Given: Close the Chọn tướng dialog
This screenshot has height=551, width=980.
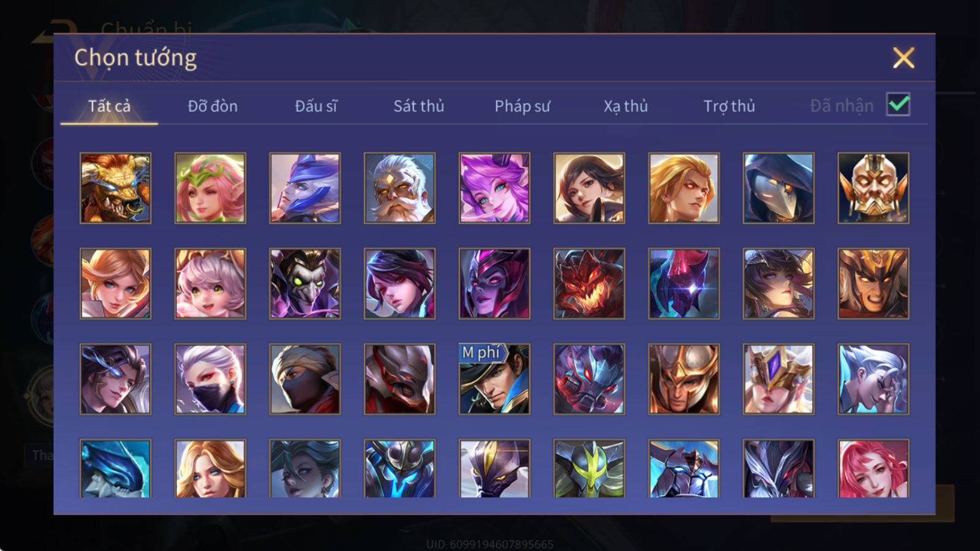Looking at the screenshot, I should coord(903,58).
